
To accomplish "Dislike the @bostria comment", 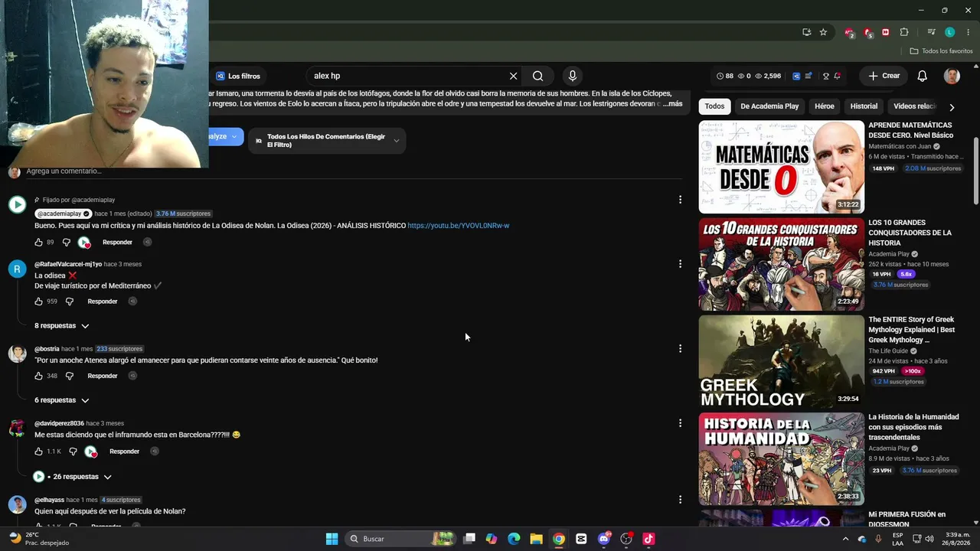I will pos(69,377).
